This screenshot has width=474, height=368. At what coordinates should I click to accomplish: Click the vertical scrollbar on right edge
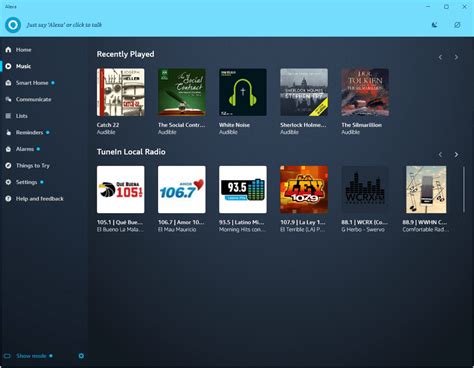tap(464, 189)
